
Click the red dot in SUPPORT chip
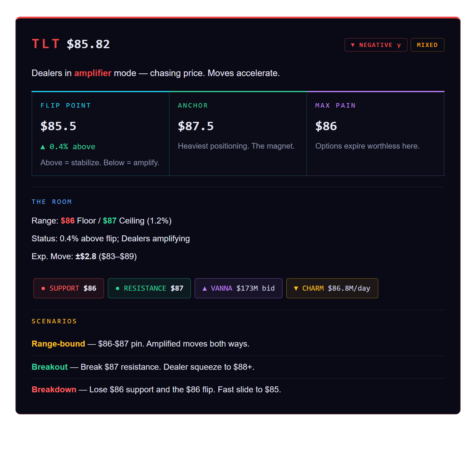pyautogui.click(x=43, y=288)
